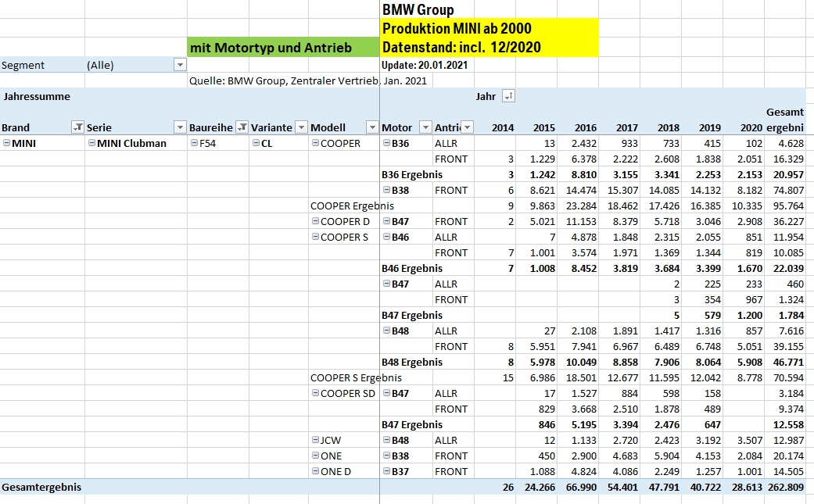Open the Brand column filter button
Image resolution: width=814 pixels, height=504 pixels.
[77, 127]
